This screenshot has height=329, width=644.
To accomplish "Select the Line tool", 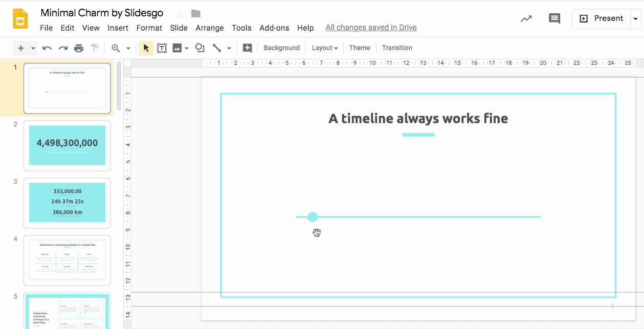I will pos(217,48).
